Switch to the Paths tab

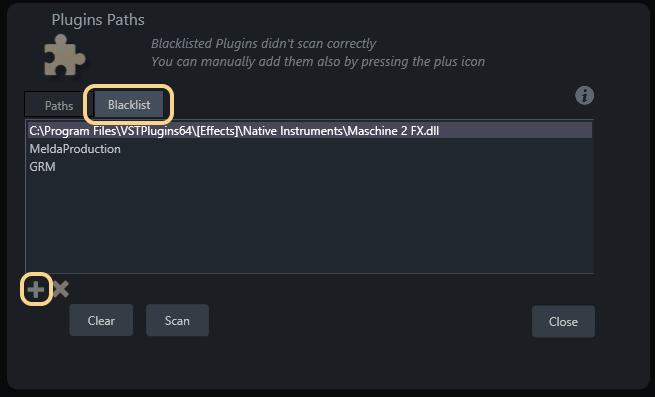point(59,105)
